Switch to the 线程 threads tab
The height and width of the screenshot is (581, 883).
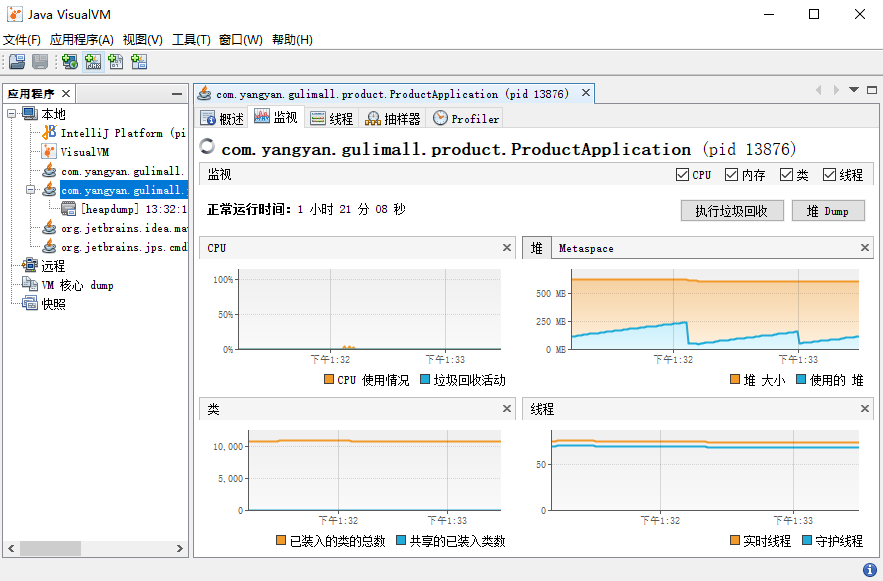pyautogui.click(x=332, y=118)
